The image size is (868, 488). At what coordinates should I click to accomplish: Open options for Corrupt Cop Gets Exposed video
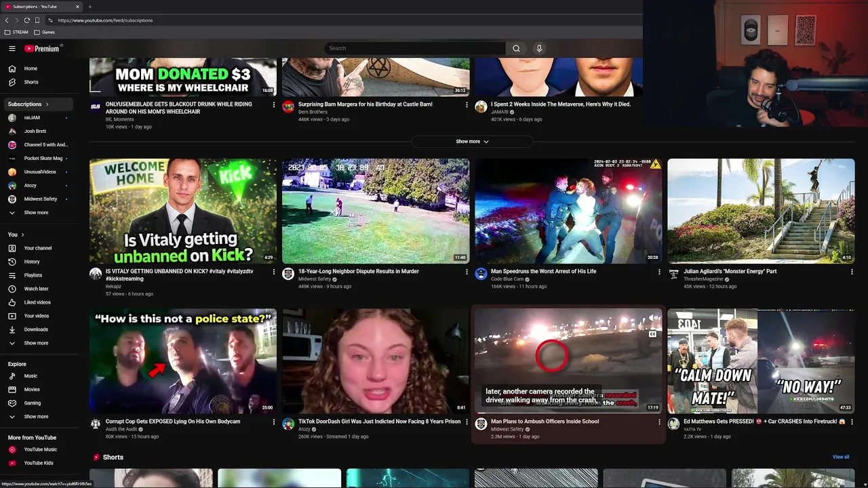[x=274, y=422]
